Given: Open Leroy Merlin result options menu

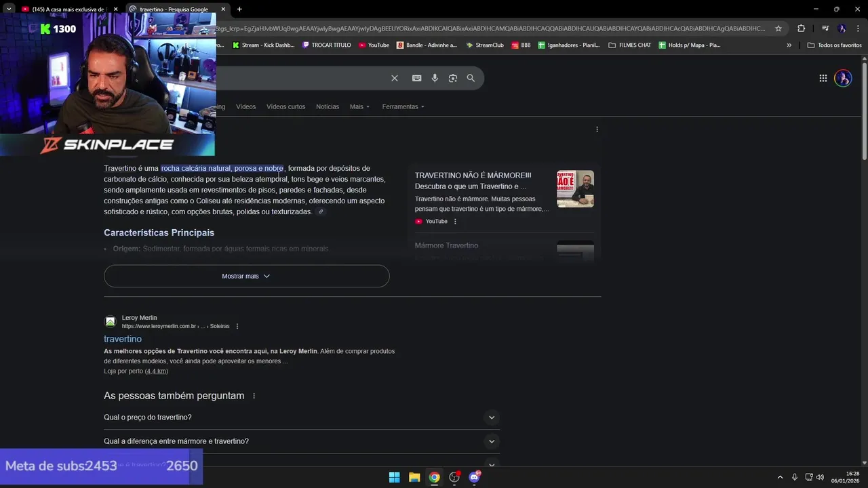Looking at the screenshot, I should point(237,326).
